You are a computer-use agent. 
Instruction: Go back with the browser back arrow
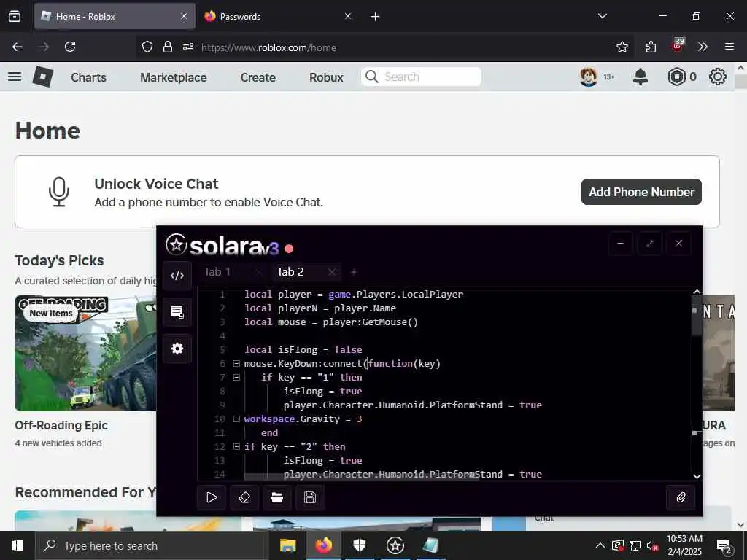point(18,47)
